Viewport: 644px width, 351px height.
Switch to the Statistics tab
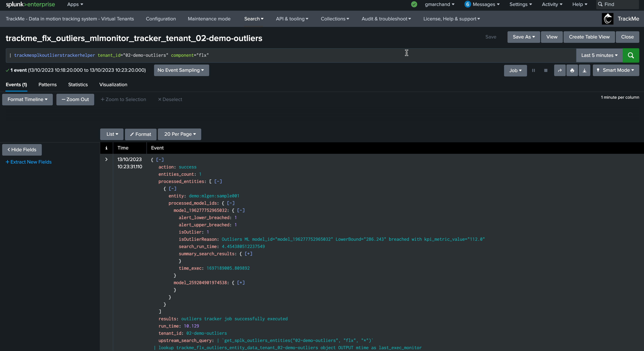click(x=78, y=85)
